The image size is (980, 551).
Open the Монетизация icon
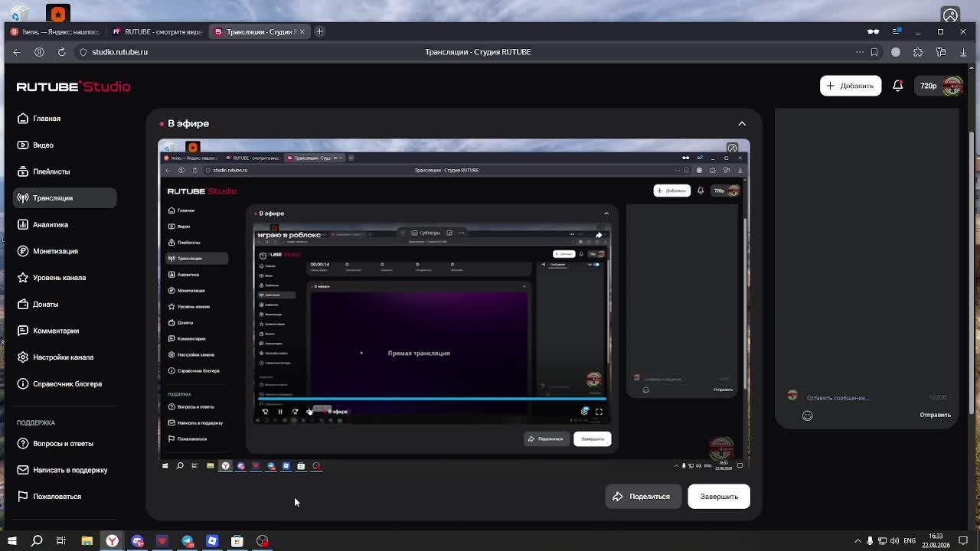tap(23, 251)
